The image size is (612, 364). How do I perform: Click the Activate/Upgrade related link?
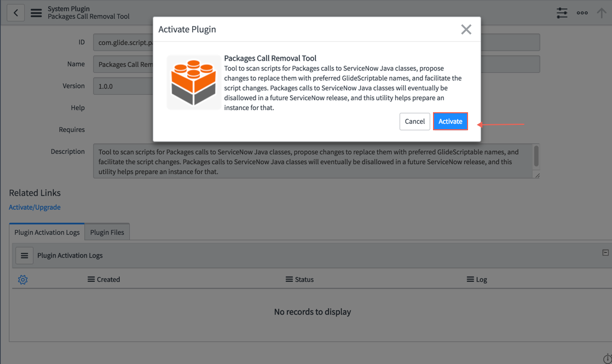[x=34, y=207]
